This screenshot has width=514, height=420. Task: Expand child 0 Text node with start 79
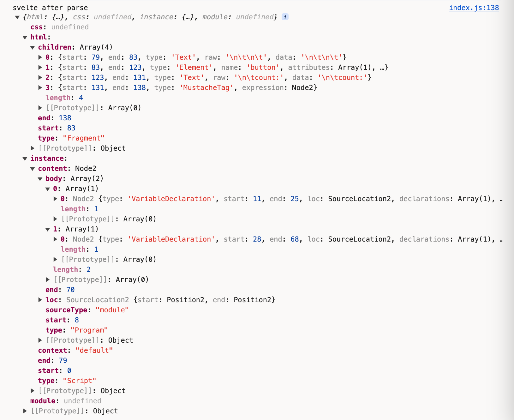[x=40, y=57]
